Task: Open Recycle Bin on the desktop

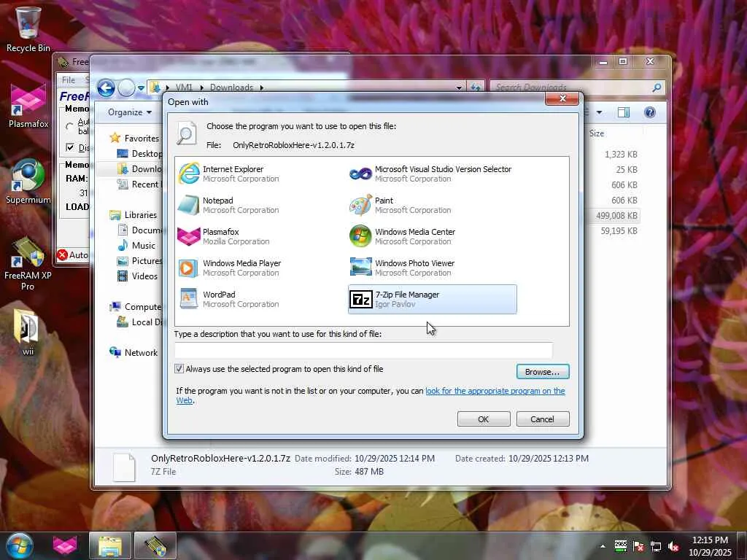Action: coord(28,28)
